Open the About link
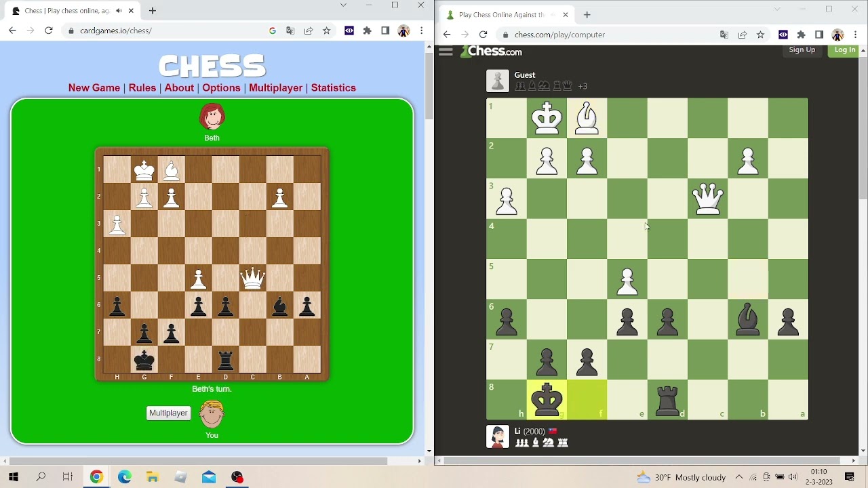The height and width of the screenshot is (488, 868). pos(179,87)
